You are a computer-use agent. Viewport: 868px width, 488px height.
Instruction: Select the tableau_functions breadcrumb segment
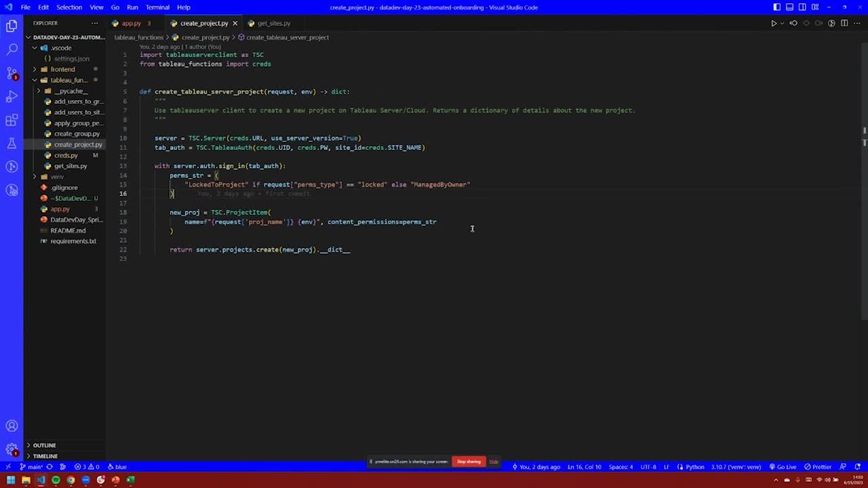tap(138, 37)
